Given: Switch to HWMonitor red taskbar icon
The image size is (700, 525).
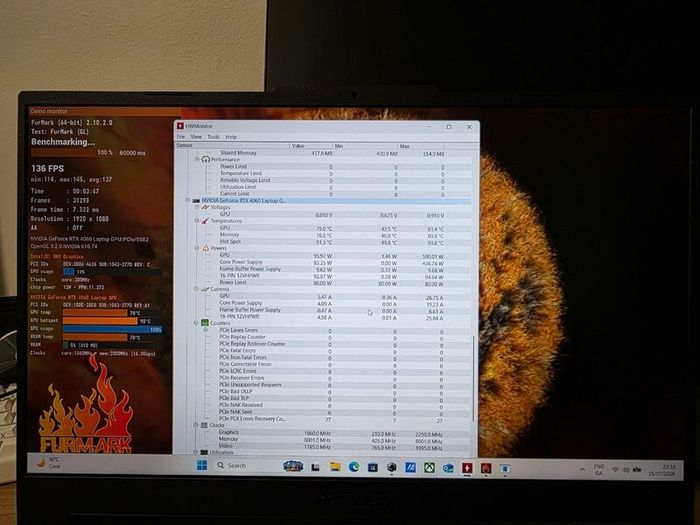Looking at the screenshot, I should pyautogui.click(x=467, y=468).
